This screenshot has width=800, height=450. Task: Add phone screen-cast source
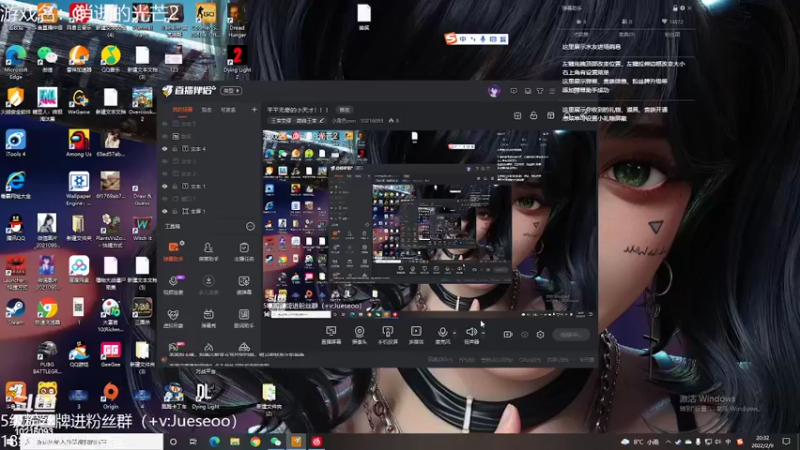pos(388,335)
